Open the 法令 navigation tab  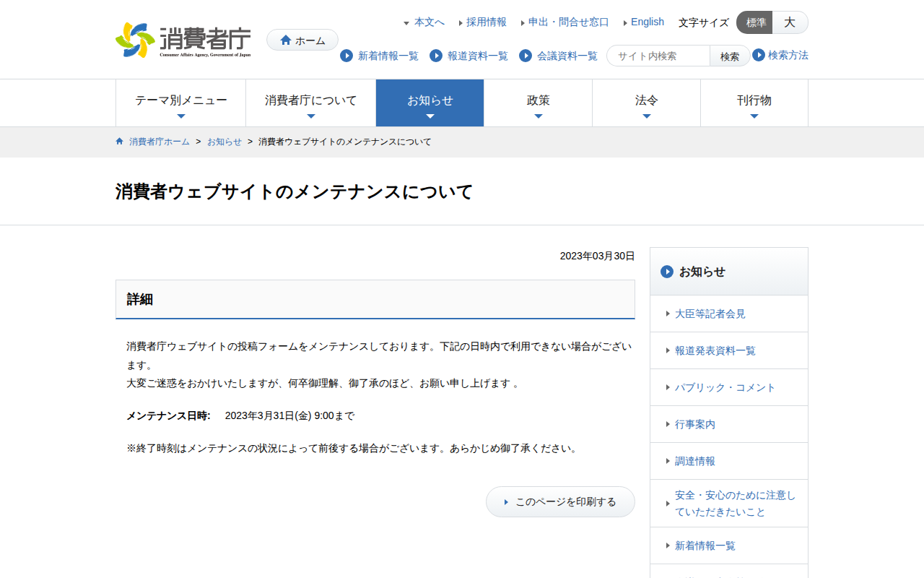pos(647,103)
